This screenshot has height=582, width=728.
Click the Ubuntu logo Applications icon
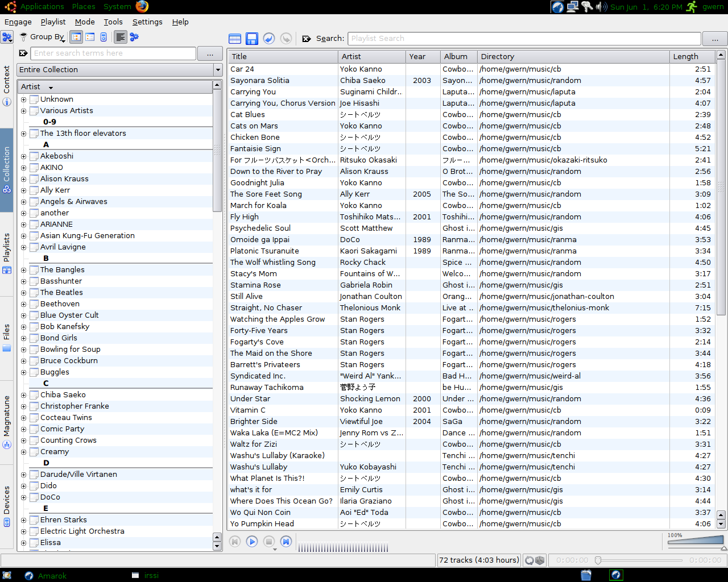[x=10, y=7]
